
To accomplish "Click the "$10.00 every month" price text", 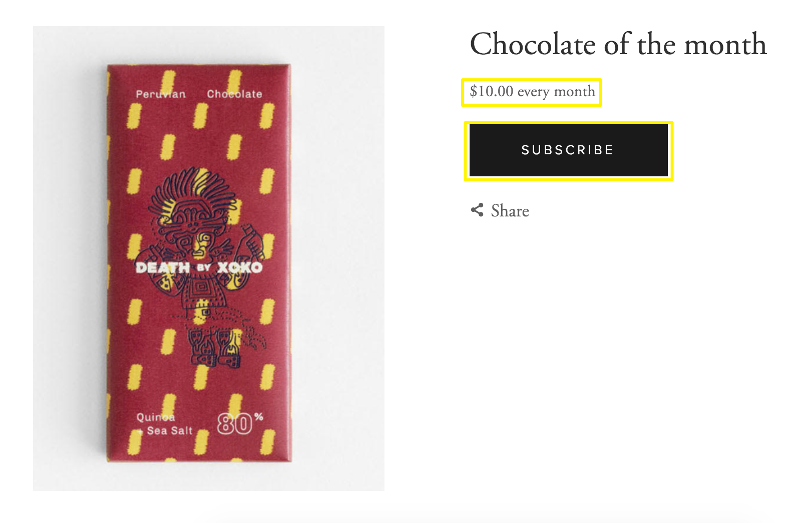I will (532, 92).
